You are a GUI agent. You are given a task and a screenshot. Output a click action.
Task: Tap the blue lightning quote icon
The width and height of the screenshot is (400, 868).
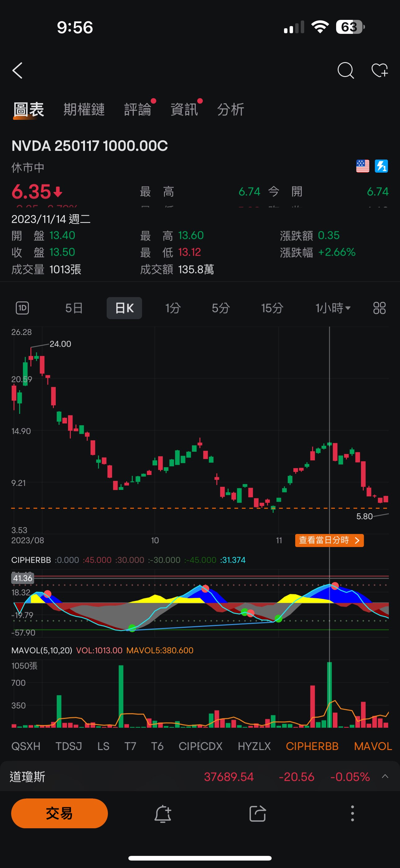point(381,166)
